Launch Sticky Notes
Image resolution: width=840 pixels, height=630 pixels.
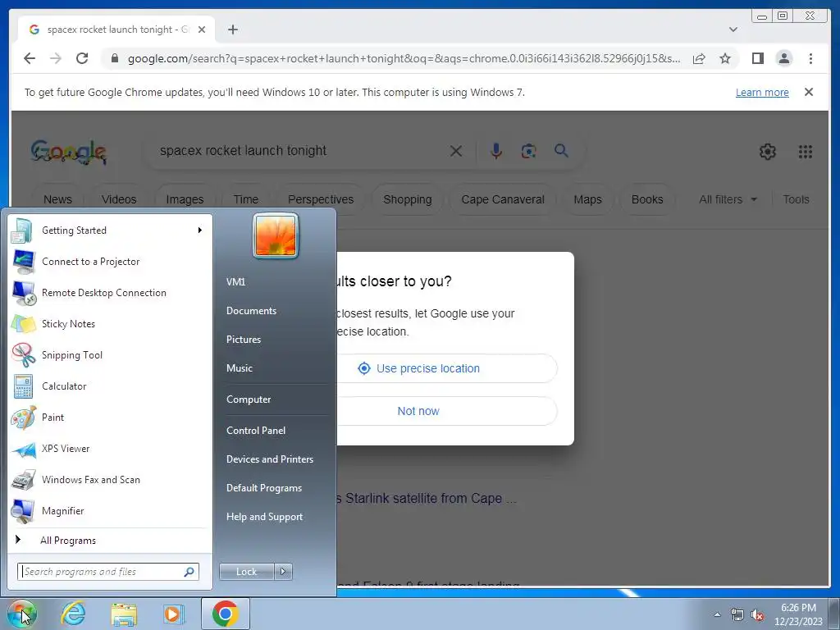pos(110,323)
